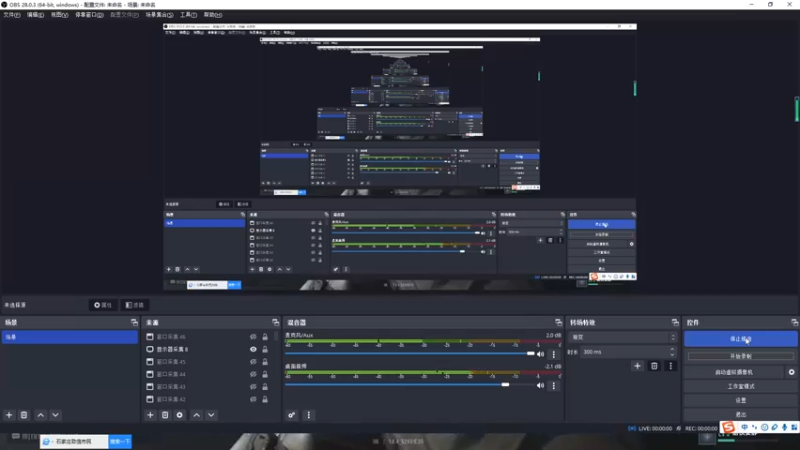This screenshot has height=450, width=800.
Task: Undock the 场景 panel
Action: pos(134,322)
